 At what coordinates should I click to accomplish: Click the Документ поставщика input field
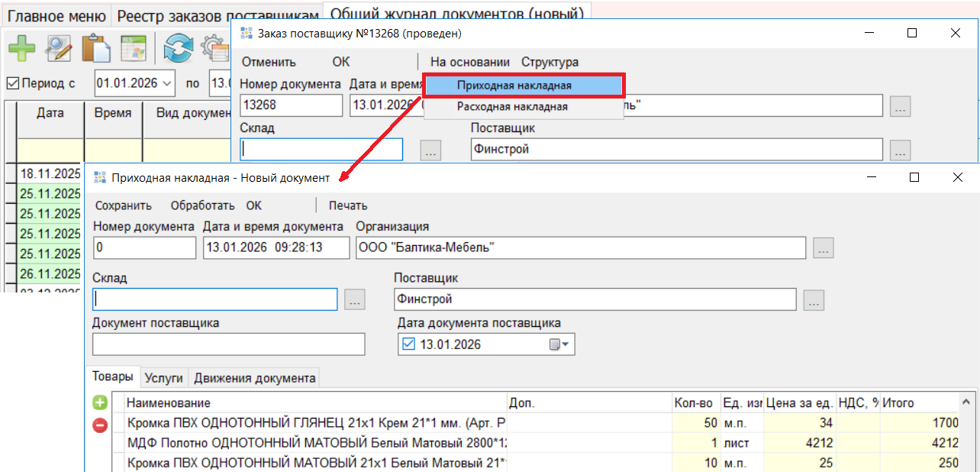(x=228, y=344)
